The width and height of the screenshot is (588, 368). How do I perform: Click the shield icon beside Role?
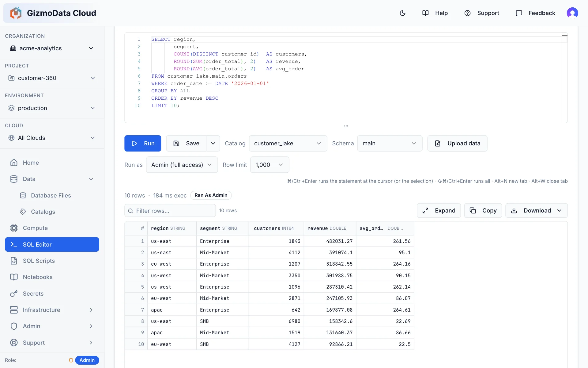71,360
